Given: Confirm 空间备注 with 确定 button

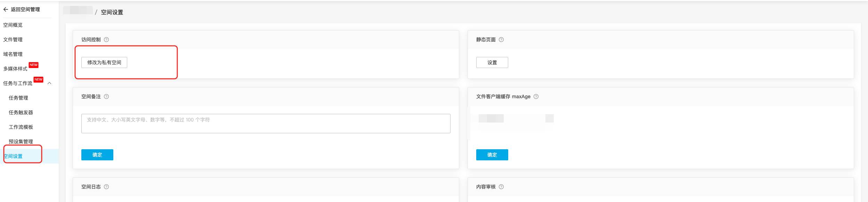Looking at the screenshot, I should point(97,155).
